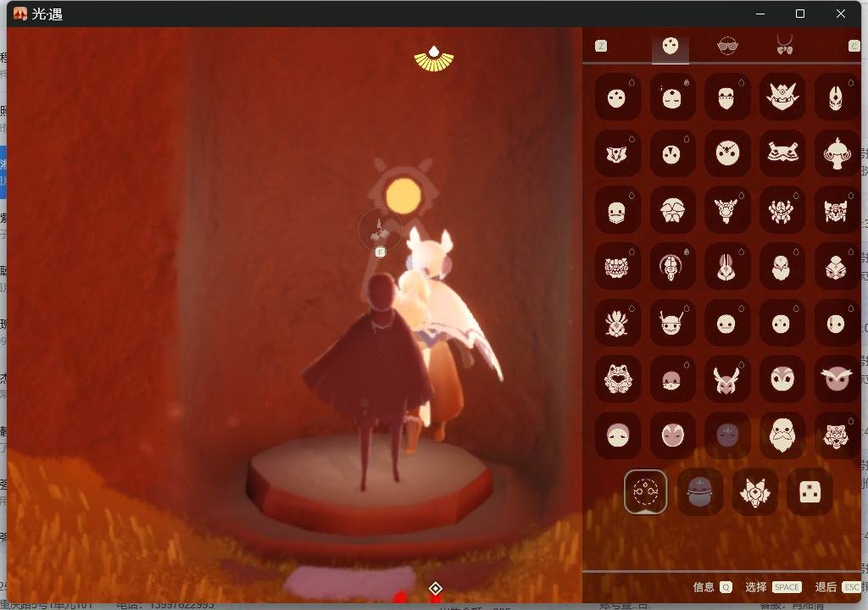Viewport: 868px width, 610px height.
Task: Pick the bulb-headed mask with spiral cheeks
Action: tap(837, 153)
